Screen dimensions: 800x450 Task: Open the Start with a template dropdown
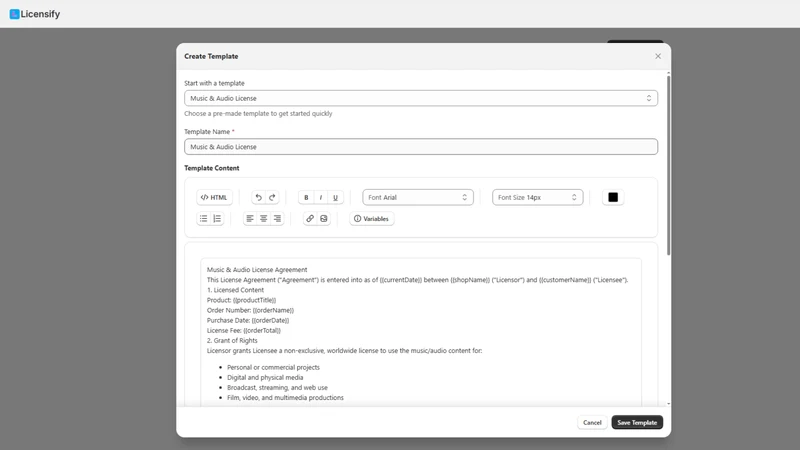point(421,98)
